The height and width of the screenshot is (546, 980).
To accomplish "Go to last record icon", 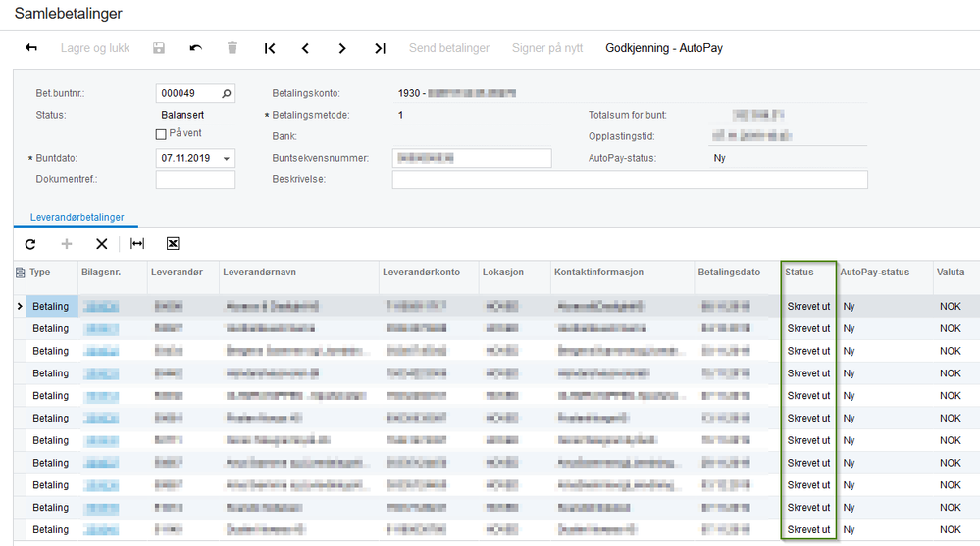I will pyautogui.click(x=380, y=48).
